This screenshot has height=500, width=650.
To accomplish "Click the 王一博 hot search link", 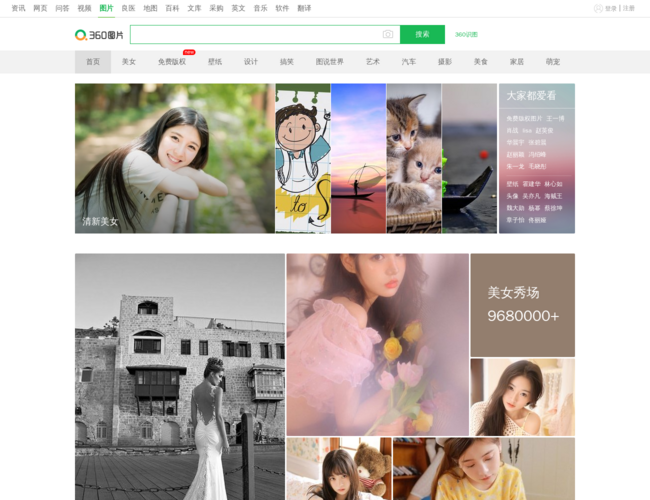I will click(555, 119).
